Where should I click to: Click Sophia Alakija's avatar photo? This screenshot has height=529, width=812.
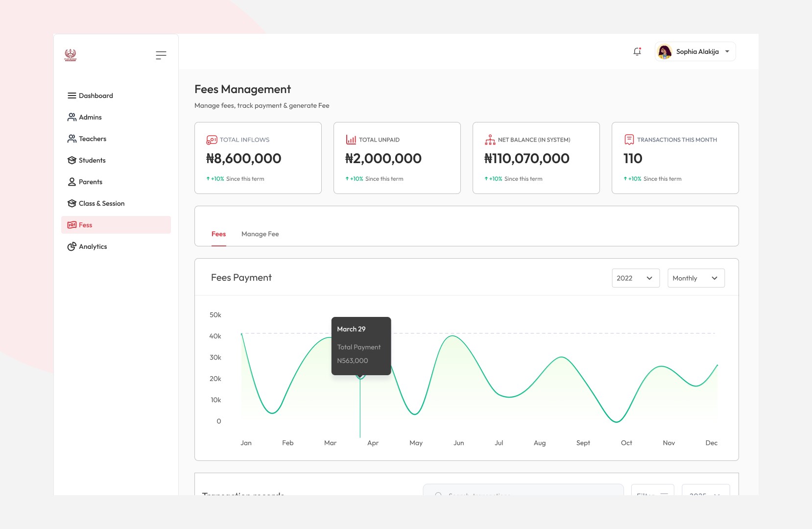(x=665, y=51)
